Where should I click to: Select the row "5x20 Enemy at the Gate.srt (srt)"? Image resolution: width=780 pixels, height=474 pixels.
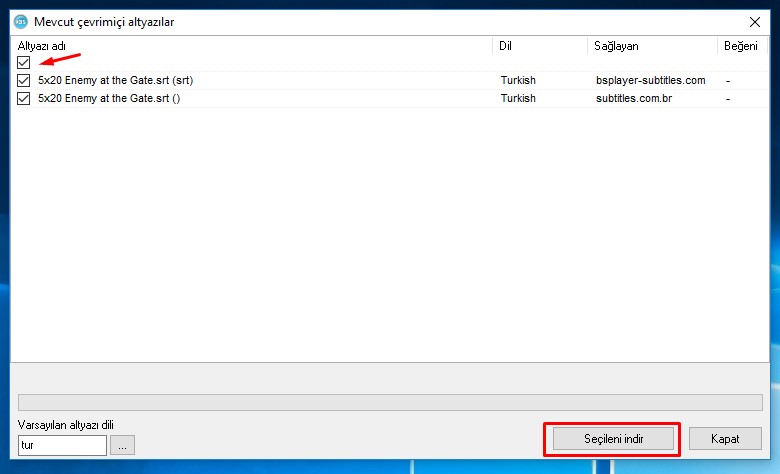coord(116,80)
